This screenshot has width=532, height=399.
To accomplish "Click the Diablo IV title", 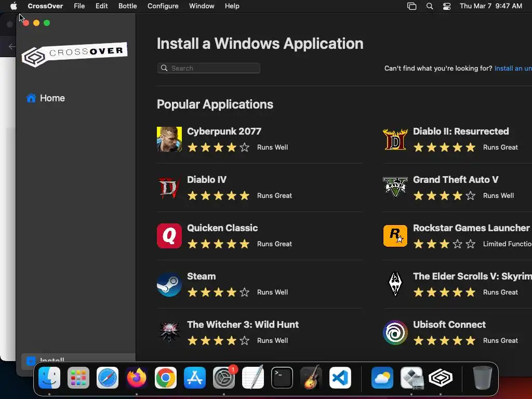I will tap(207, 179).
